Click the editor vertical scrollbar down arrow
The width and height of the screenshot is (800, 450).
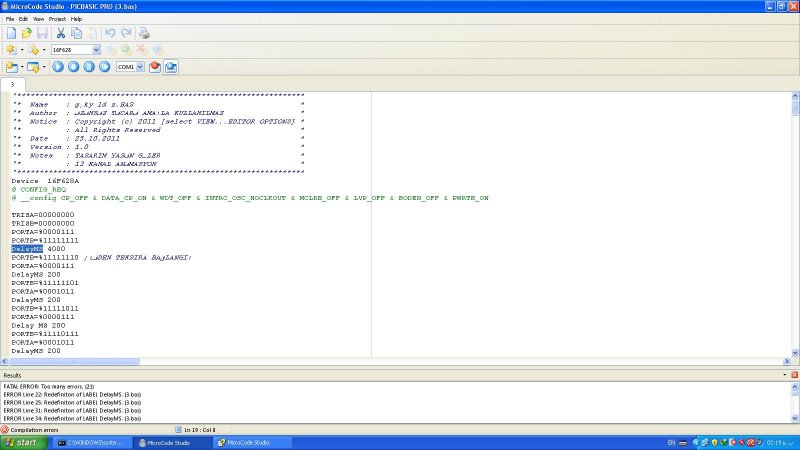pos(795,353)
